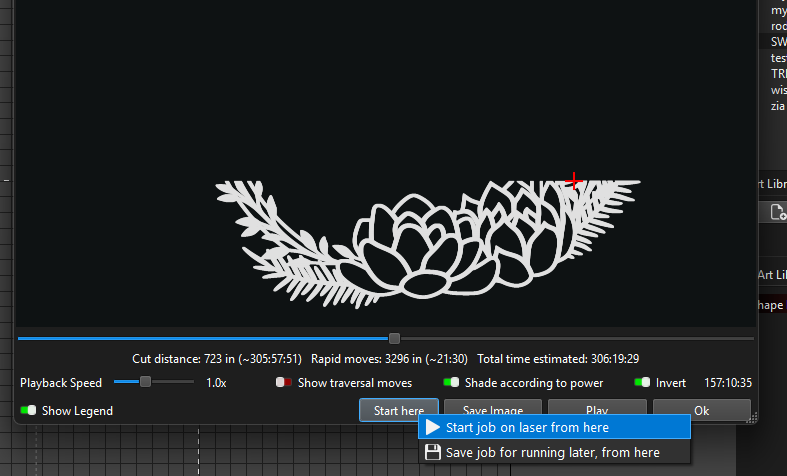This screenshot has height=476, width=787.
Task: Open the Start here dropdown button
Action: click(398, 410)
